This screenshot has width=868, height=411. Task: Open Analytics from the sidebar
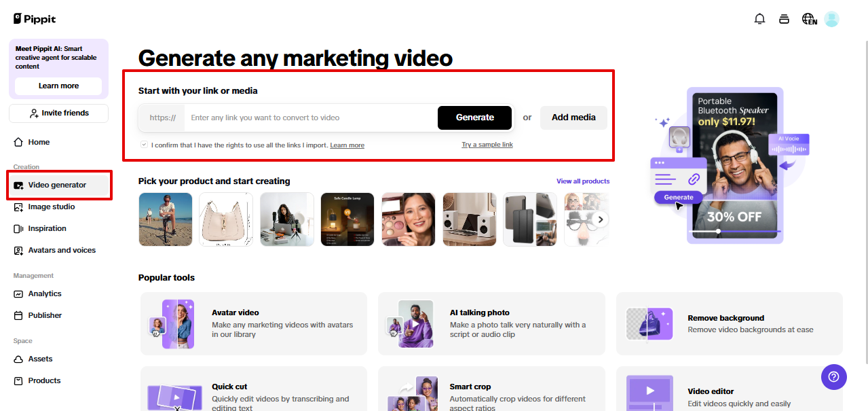point(45,293)
